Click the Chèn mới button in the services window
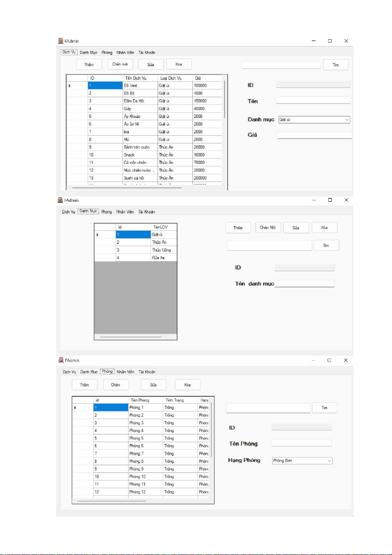 (120, 64)
